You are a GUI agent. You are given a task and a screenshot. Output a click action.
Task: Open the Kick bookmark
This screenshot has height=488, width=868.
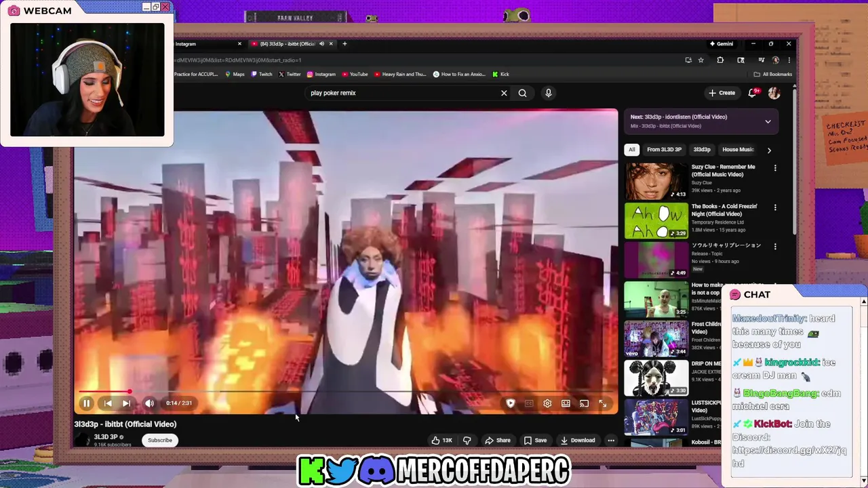pyautogui.click(x=500, y=75)
